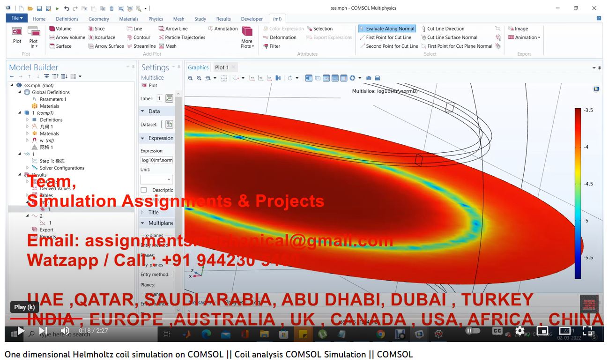Add a Volume plot
Screen dimensions: 608x364
[60, 29]
